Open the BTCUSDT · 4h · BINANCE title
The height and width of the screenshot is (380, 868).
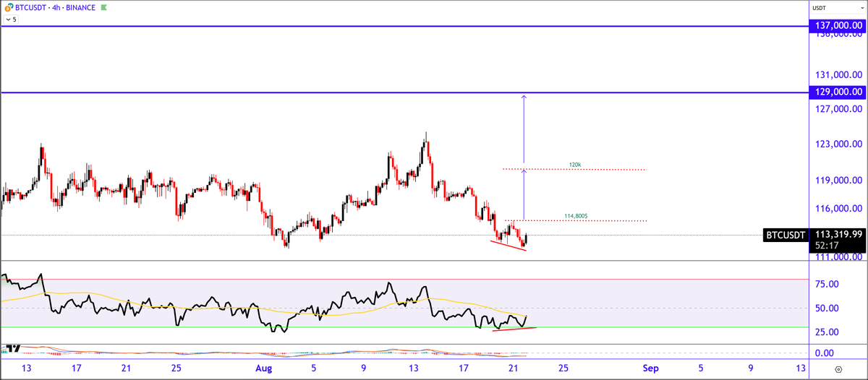(x=54, y=8)
